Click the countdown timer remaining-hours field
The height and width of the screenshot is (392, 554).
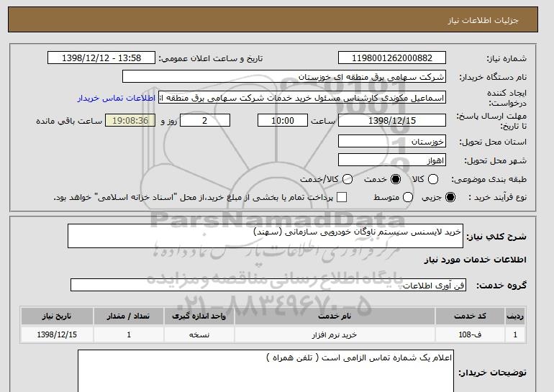pos(130,120)
